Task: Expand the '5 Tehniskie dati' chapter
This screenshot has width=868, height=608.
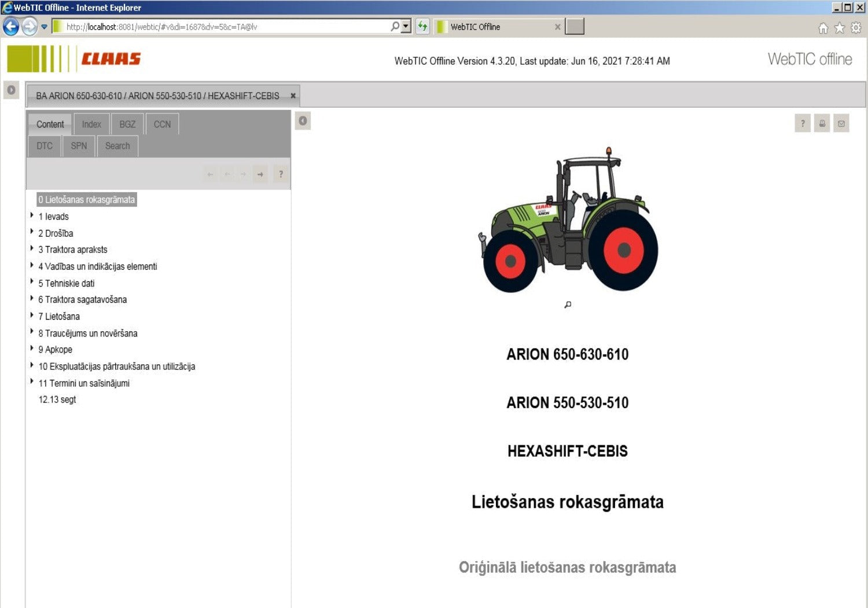Action: 32,281
